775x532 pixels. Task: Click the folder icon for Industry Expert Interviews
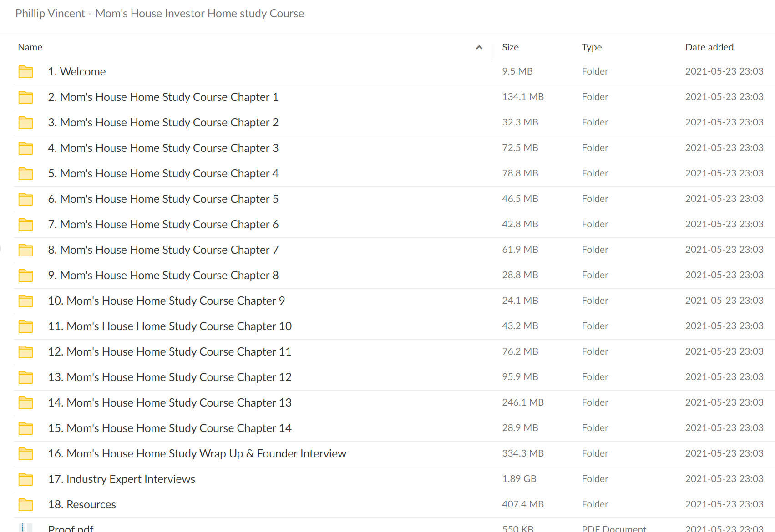click(25, 479)
